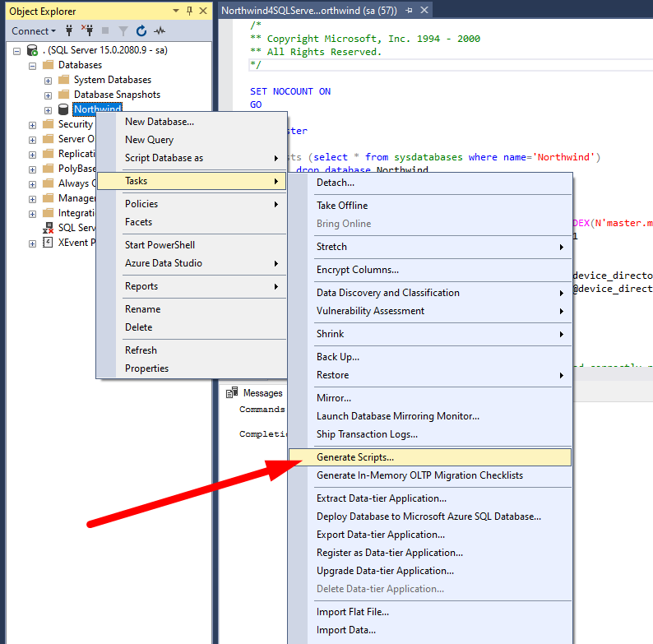Collapse the Databases folder node

coord(32,65)
